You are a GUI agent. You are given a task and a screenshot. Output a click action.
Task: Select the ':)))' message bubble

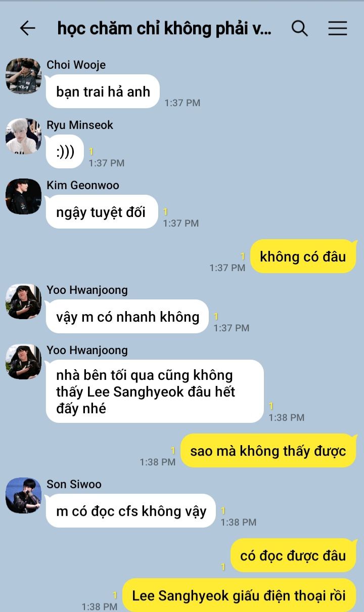pyautogui.click(x=65, y=152)
